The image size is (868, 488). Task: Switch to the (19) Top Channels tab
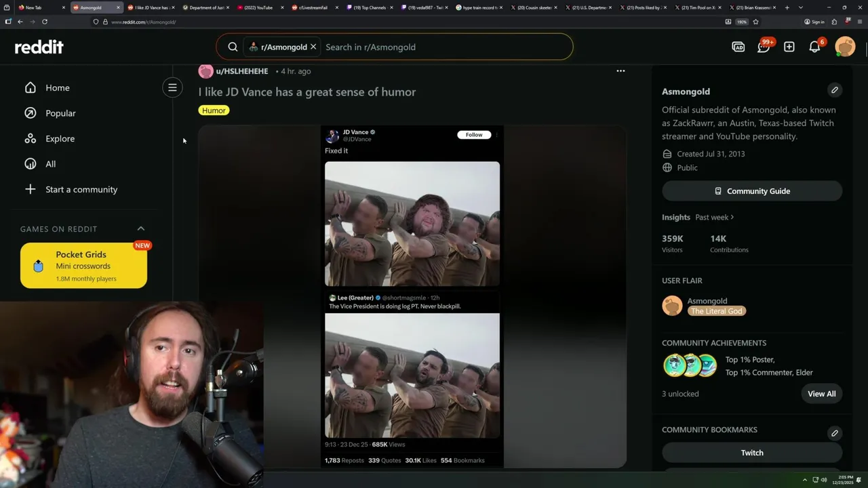click(370, 7)
